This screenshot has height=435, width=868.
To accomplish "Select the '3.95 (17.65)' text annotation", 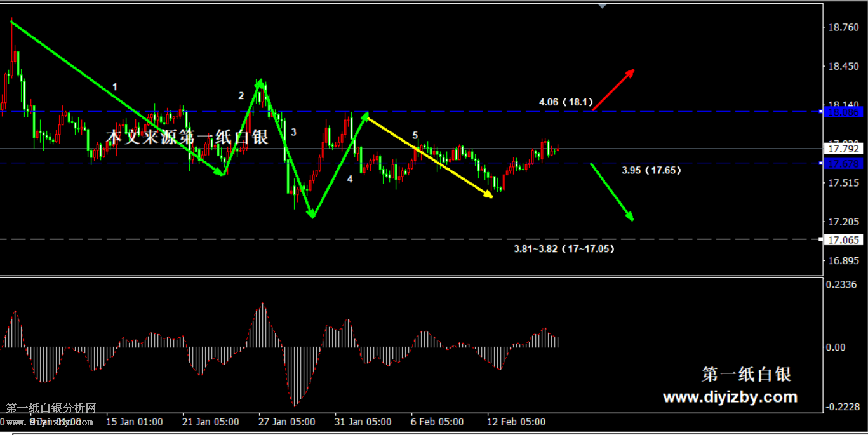I will tap(651, 170).
